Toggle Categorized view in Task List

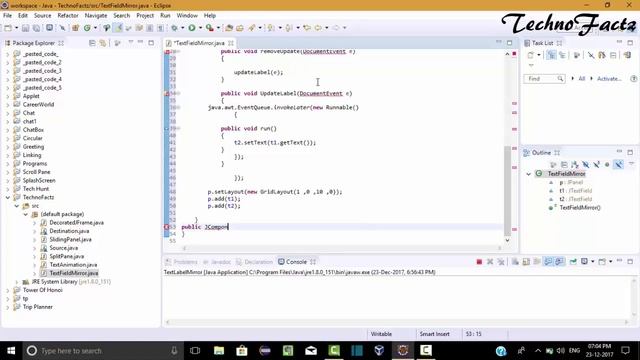pyautogui.click(x=551, y=55)
